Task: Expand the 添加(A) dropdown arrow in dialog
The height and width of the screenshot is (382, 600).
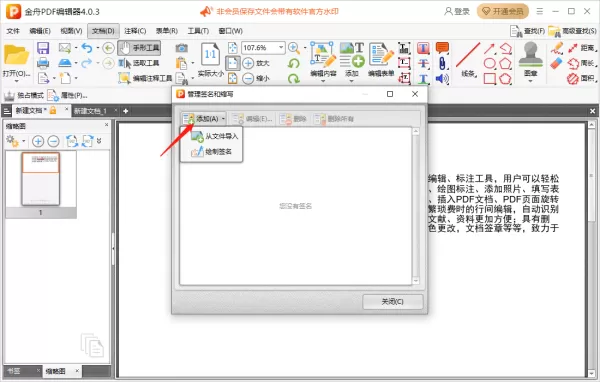Action: (x=223, y=119)
